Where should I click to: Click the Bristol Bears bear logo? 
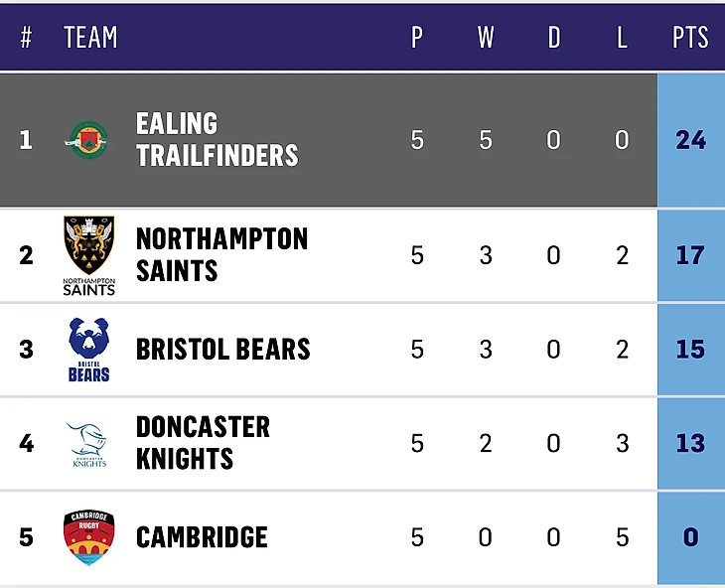88,349
